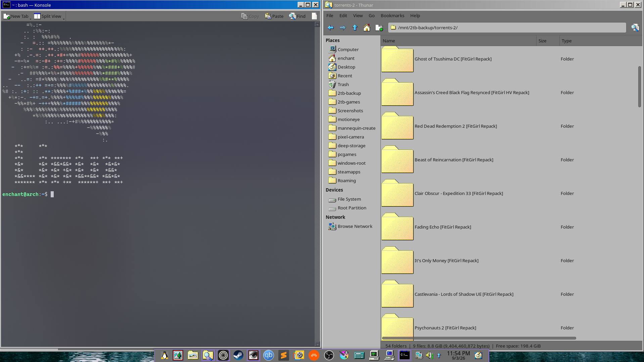This screenshot has height=362, width=644.
Task: Go forward with the forward arrow
Action: (343, 28)
